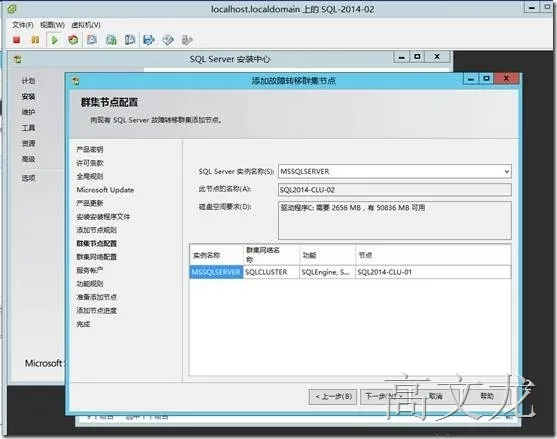557x439 pixels.
Task: Click the node name field SQL2014-CLU-02
Action: click(x=395, y=190)
